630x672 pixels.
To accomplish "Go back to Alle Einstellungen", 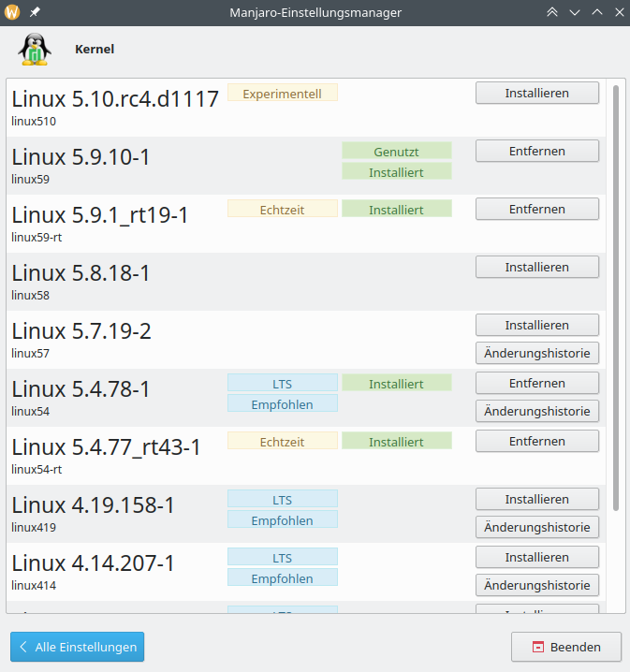I will point(77,647).
